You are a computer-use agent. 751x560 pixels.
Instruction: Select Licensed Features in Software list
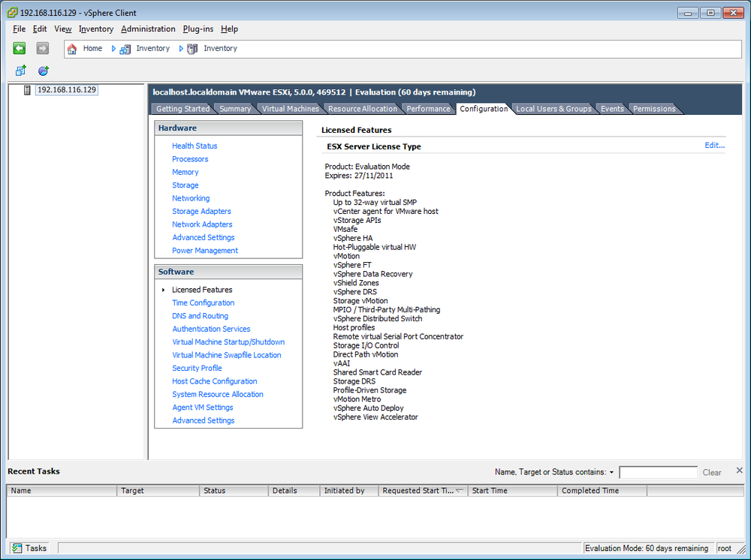click(202, 290)
